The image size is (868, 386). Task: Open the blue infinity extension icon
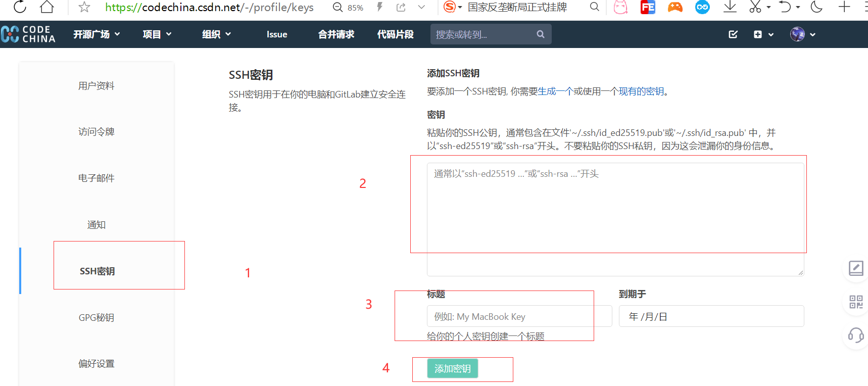pos(702,7)
